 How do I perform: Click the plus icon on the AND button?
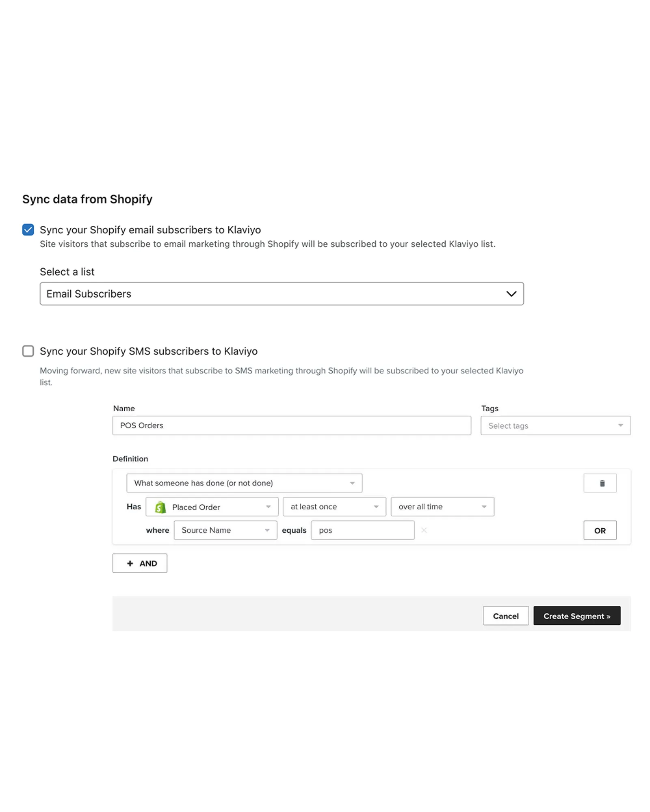click(130, 563)
